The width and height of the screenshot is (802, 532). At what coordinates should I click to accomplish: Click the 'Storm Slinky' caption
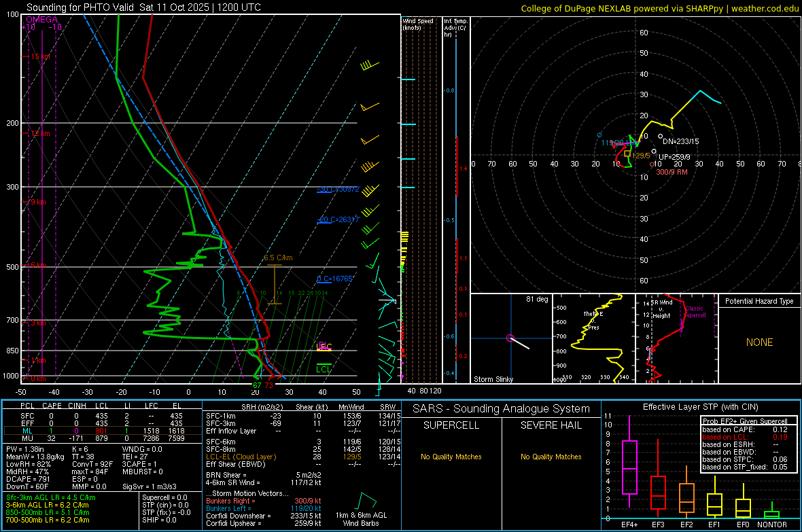pyautogui.click(x=493, y=379)
